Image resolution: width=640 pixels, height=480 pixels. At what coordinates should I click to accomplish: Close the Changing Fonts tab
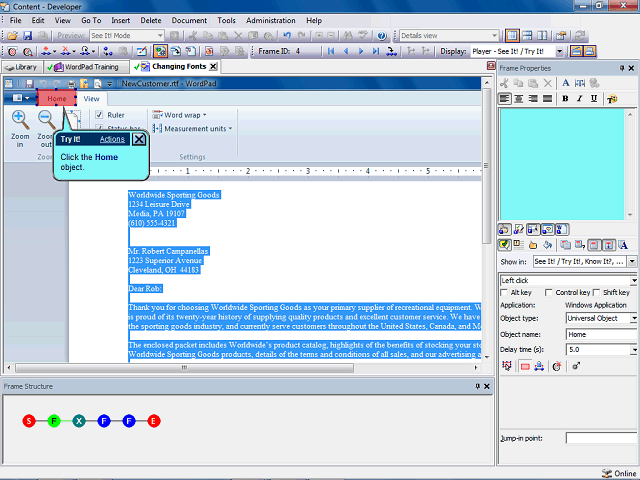[x=213, y=67]
